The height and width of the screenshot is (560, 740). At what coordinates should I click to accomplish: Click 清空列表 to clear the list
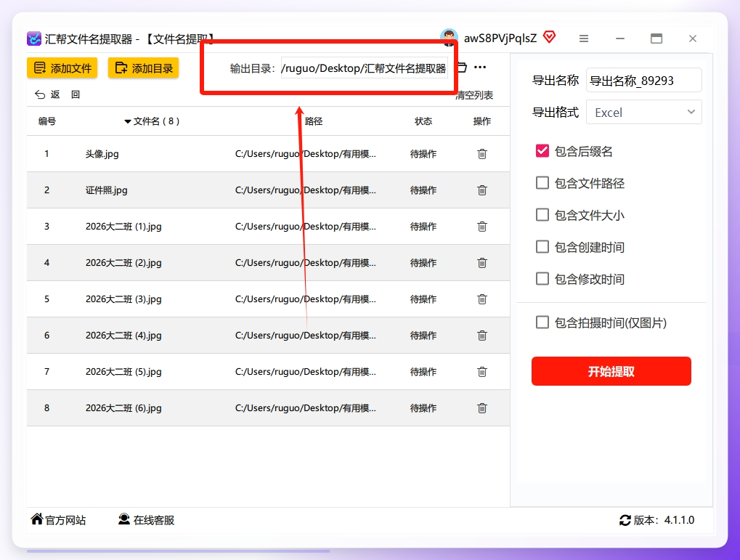474,95
